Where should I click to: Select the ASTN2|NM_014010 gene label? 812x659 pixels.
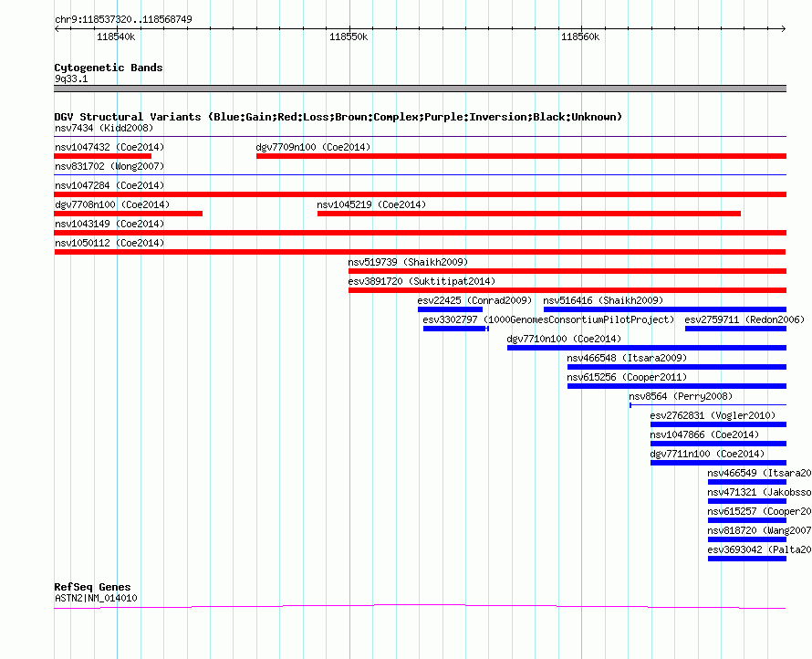(96, 598)
